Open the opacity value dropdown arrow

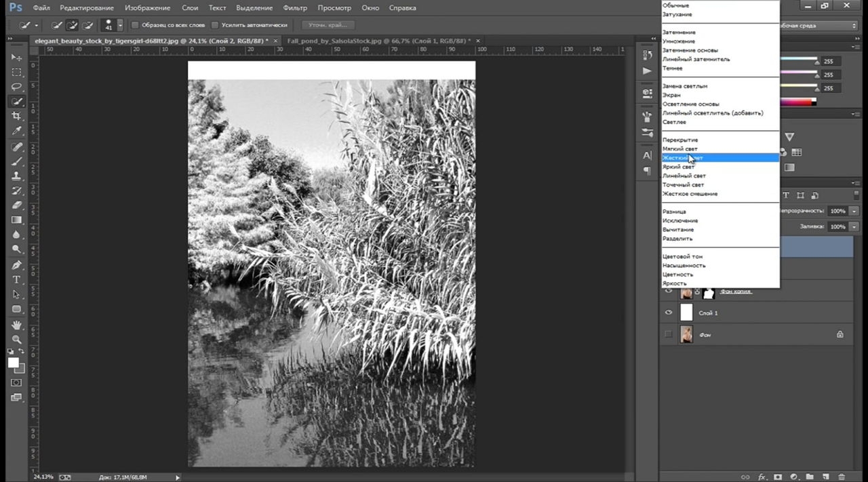pos(854,211)
